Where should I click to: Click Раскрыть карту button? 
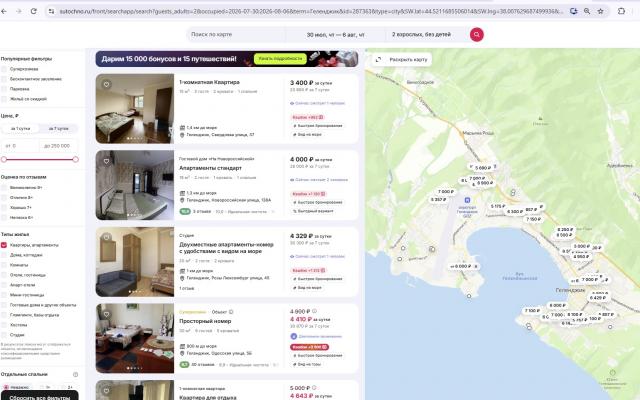[x=402, y=60]
